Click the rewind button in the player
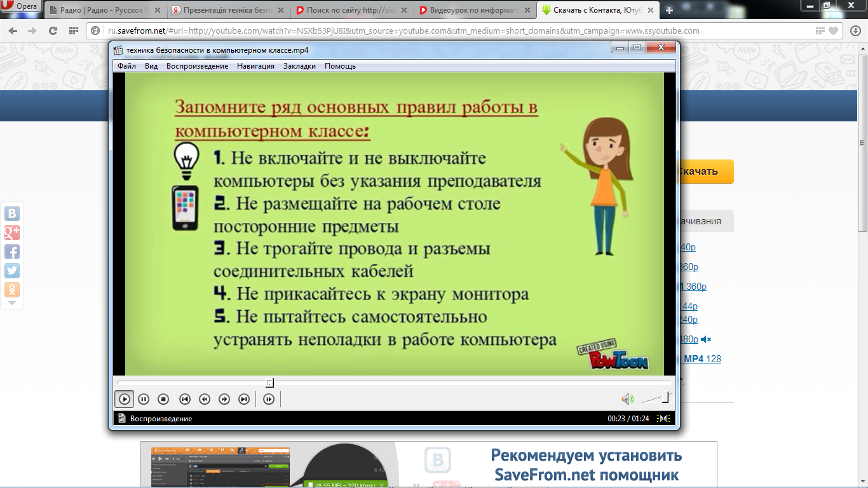 pos(205,399)
